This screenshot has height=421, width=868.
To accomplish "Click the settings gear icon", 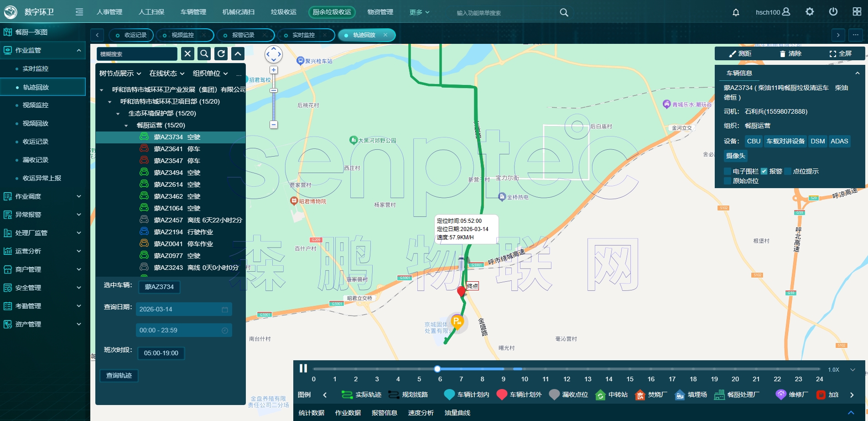I will click(810, 12).
